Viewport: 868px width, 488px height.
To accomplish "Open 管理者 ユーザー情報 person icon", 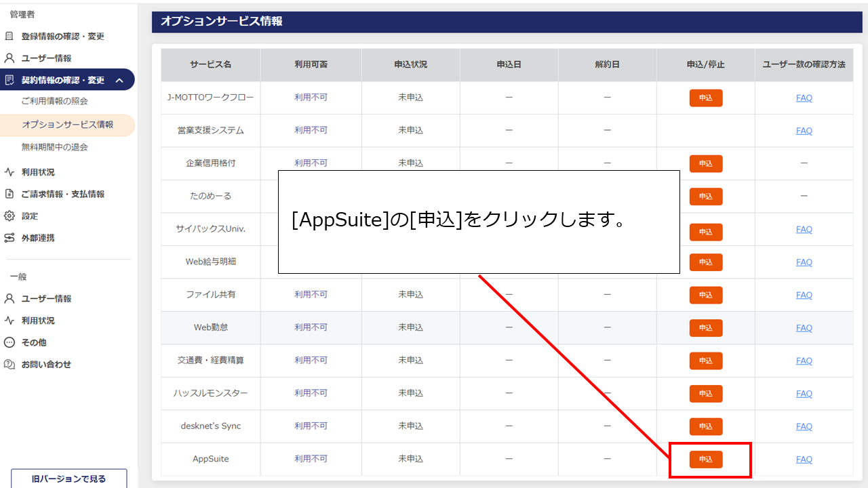I will pyautogui.click(x=9, y=58).
